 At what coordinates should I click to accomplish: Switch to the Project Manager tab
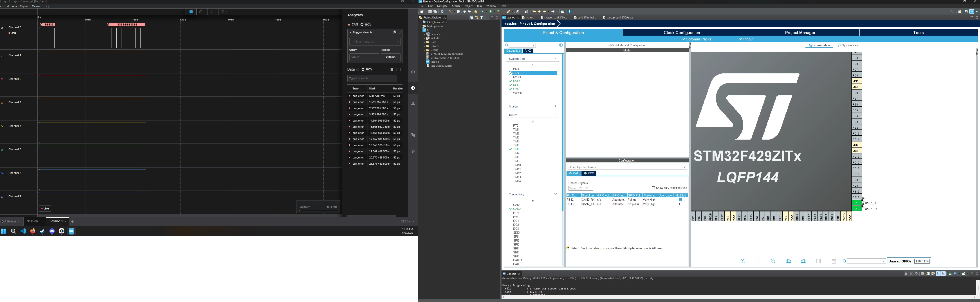800,33
